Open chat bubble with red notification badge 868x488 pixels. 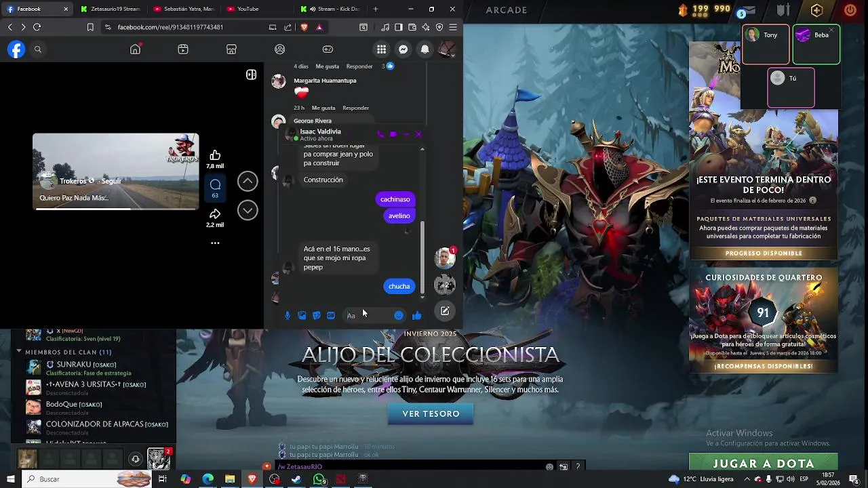(x=445, y=258)
